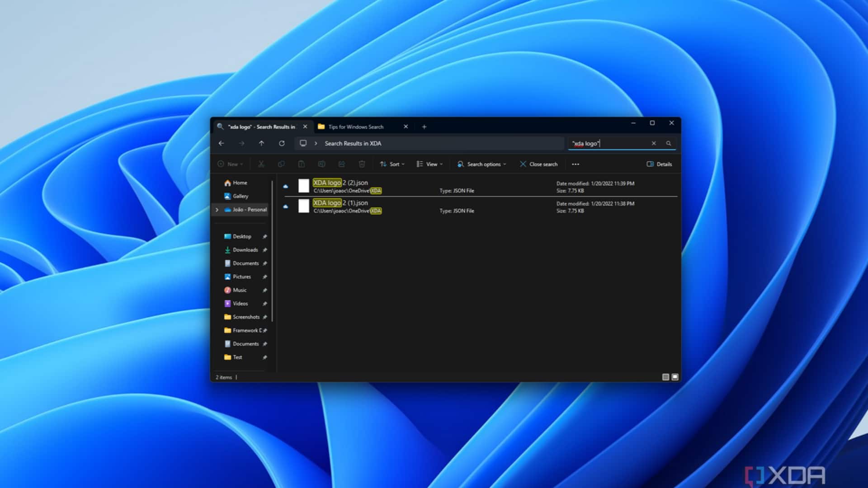Open the New item dropdown
Screen dimensions: 868x488
231,164
